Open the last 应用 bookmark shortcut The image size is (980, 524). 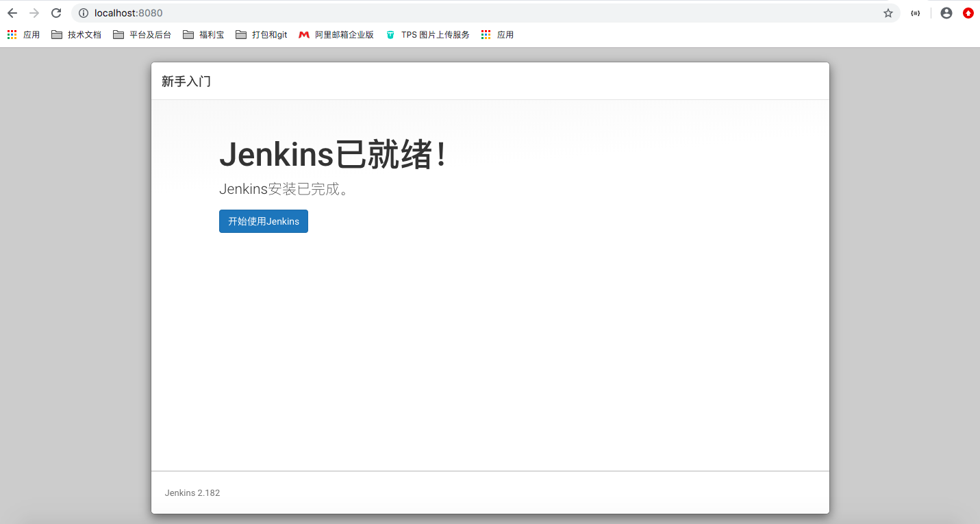[x=497, y=35]
